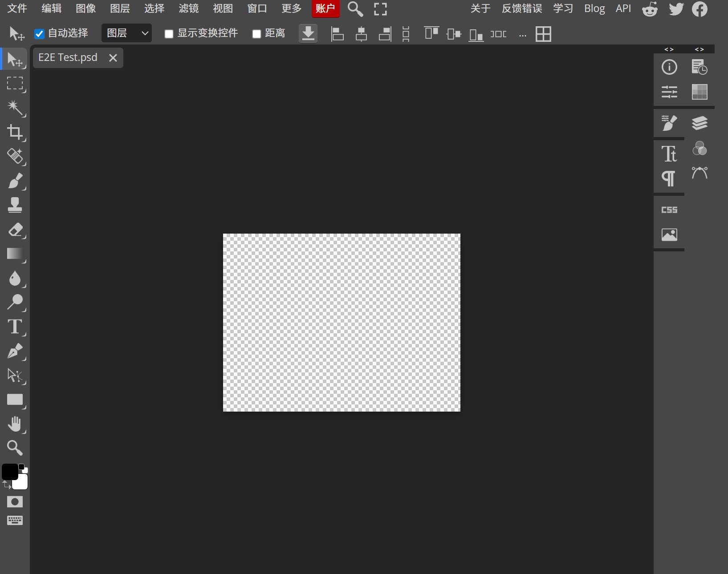Select the Magic Wand tool
This screenshot has height=574, width=728.
(16, 108)
